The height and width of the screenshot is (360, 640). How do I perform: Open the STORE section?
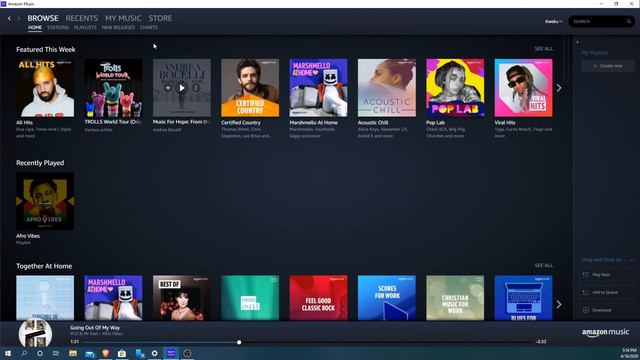[x=160, y=18]
